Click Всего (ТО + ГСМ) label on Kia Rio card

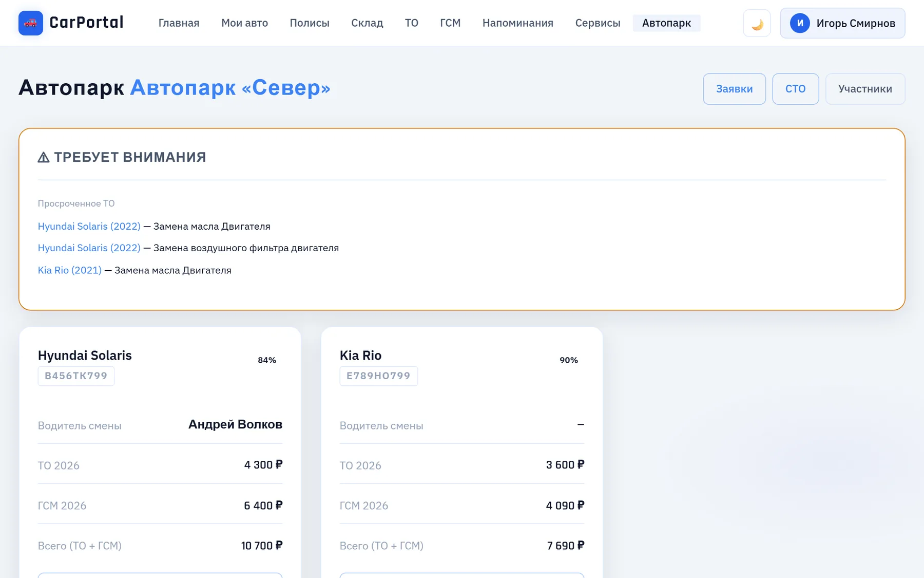[381, 546]
